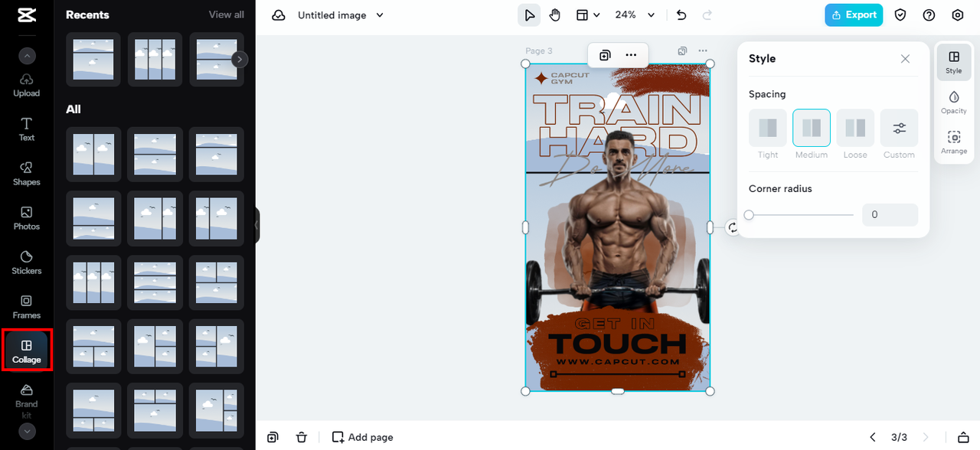This screenshot has height=450, width=980.
Task: Open the Photos panel
Action: coord(27,219)
